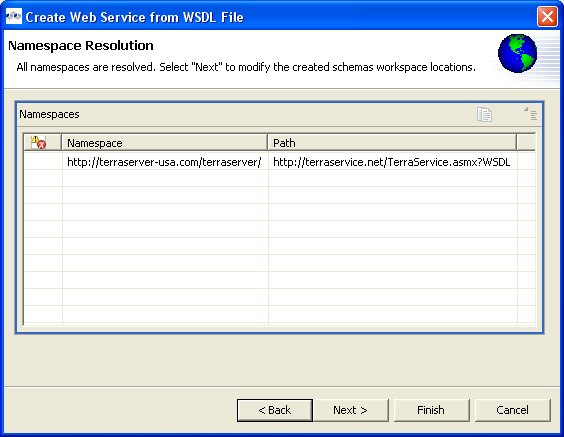Cancel the WSDL wizard

(513, 410)
